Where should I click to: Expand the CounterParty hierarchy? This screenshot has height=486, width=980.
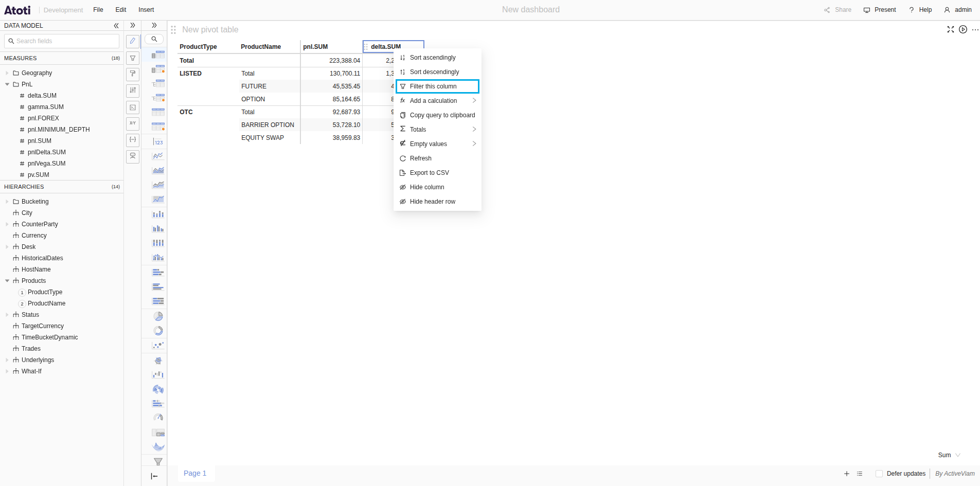point(7,224)
